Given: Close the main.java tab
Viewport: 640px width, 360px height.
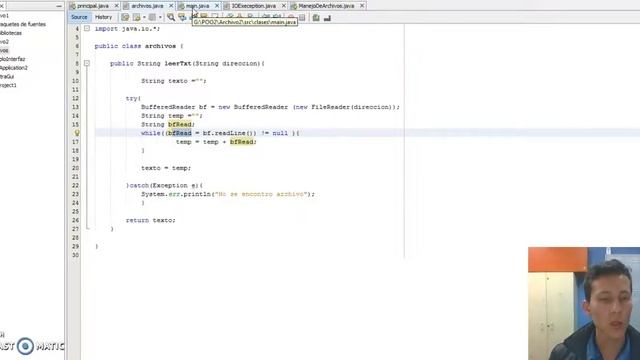Looking at the screenshot, I should point(217,6).
